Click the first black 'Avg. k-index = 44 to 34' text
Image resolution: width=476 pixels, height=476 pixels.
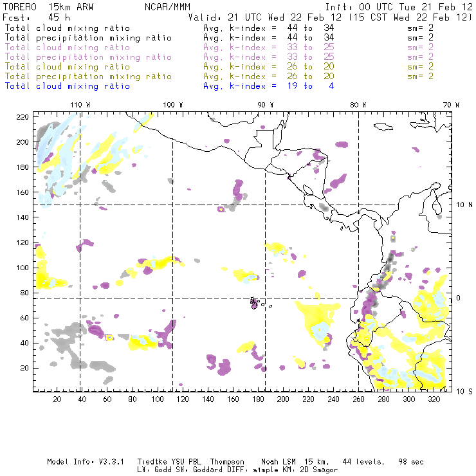269,28
